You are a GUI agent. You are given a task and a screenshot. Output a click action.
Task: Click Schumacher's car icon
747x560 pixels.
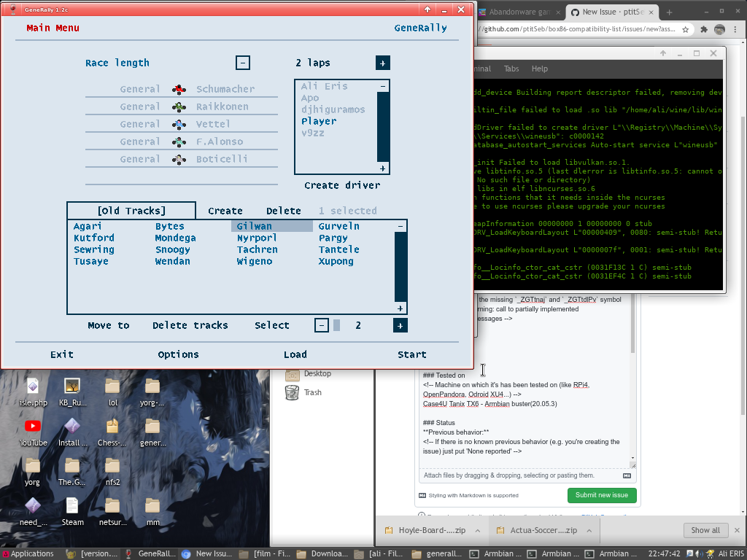point(180,89)
